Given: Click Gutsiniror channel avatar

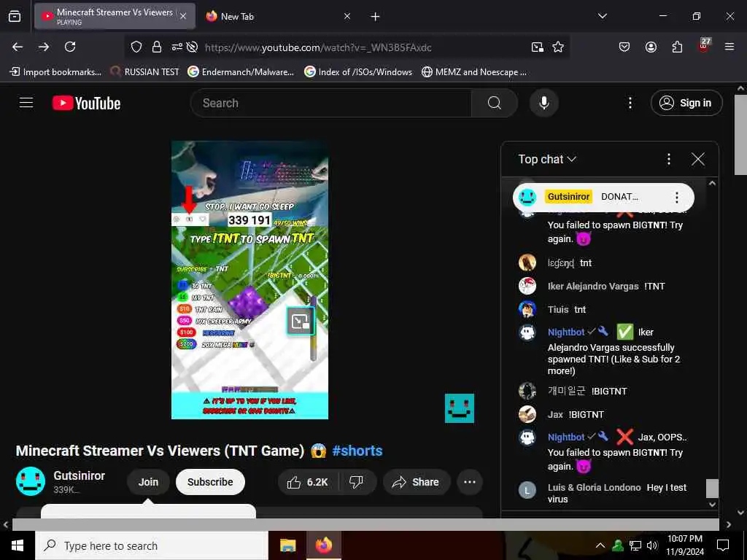Looking at the screenshot, I should tap(31, 481).
